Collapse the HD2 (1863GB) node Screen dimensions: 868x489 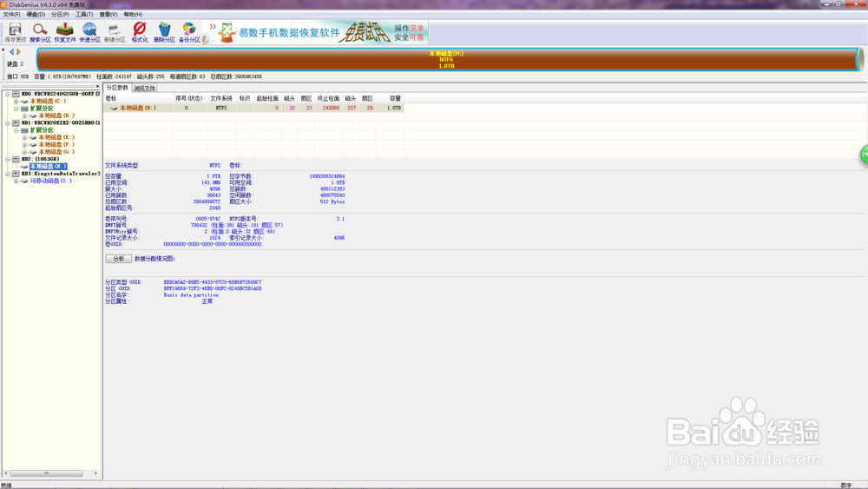click(x=8, y=159)
